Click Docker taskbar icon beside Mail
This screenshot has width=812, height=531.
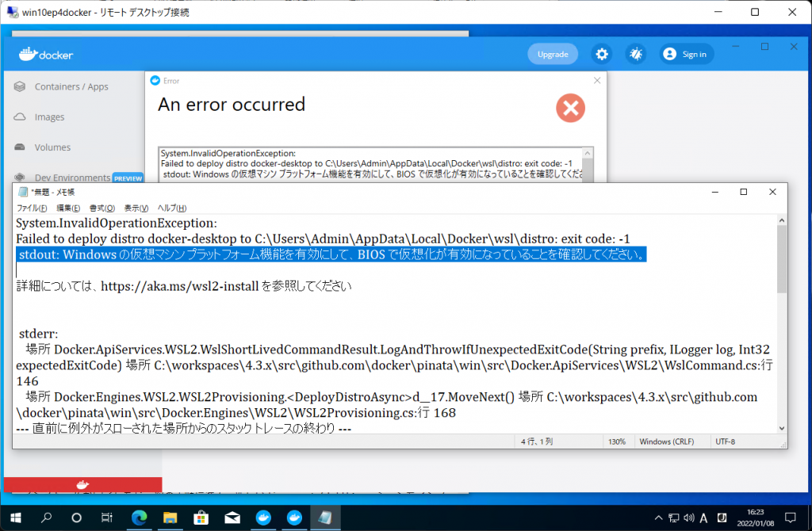coord(263,518)
